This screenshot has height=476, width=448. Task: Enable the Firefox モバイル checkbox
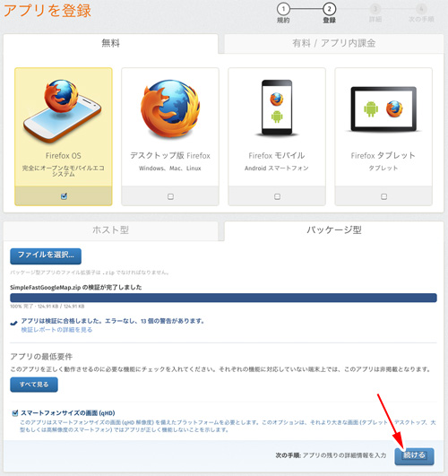point(277,196)
